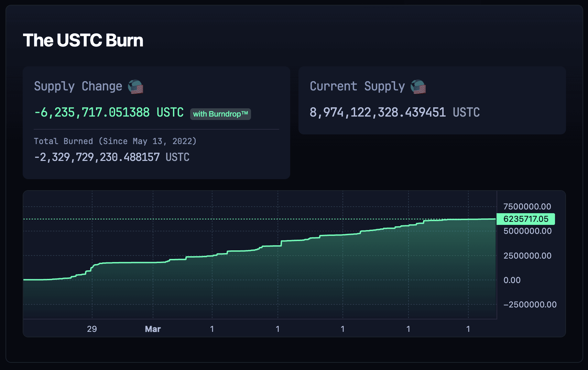Viewport: 588px width, 370px height.
Task: Click the Supply Change card heading
Action: (78, 86)
